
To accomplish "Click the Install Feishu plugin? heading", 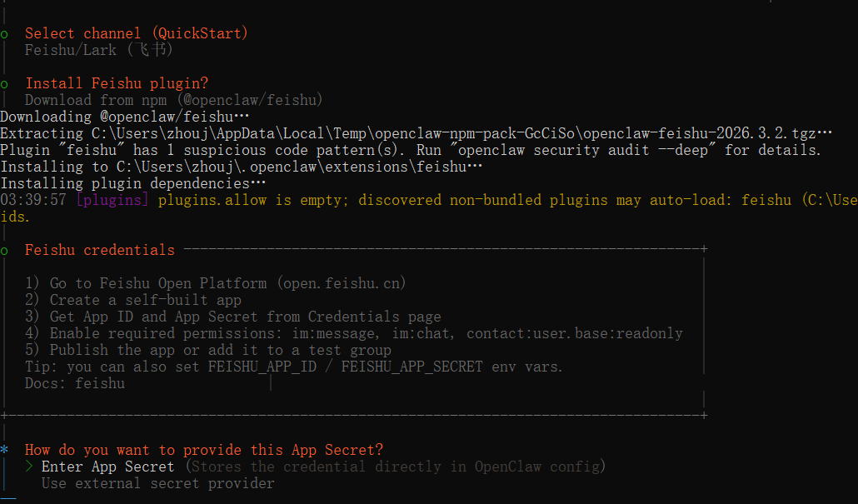I will (x=117, y=83).
